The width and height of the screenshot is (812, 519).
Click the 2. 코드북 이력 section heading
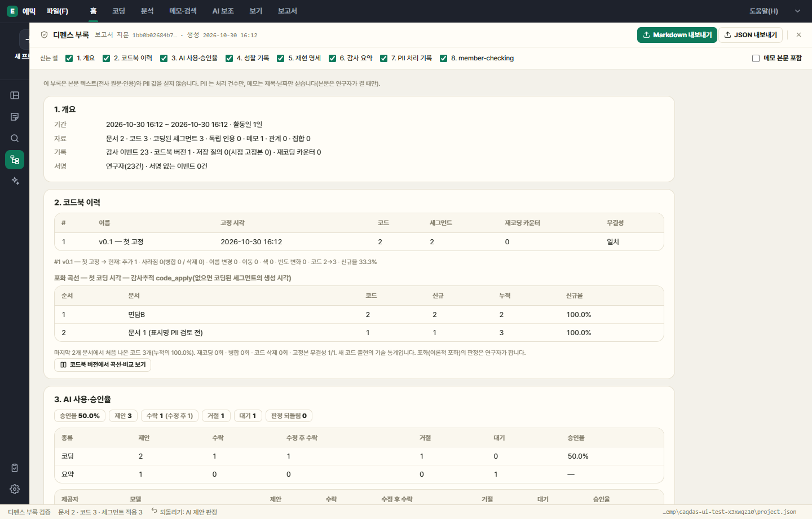(77, 203)
